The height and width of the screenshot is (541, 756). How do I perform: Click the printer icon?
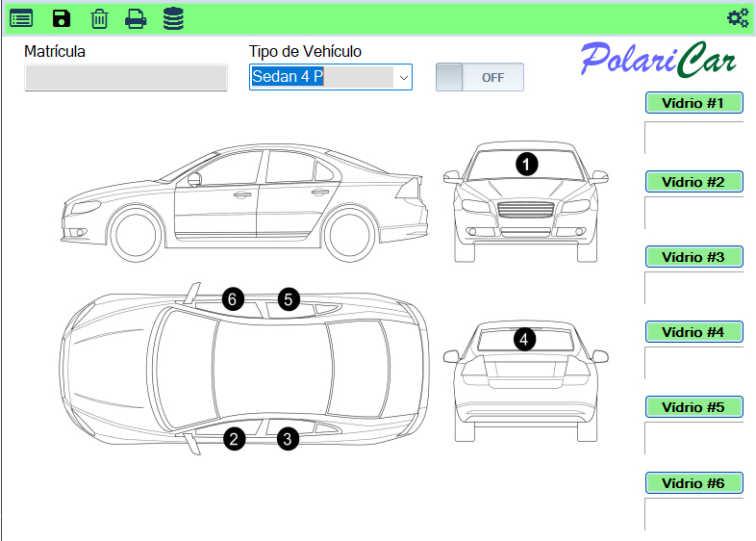(x=136, y=17)
